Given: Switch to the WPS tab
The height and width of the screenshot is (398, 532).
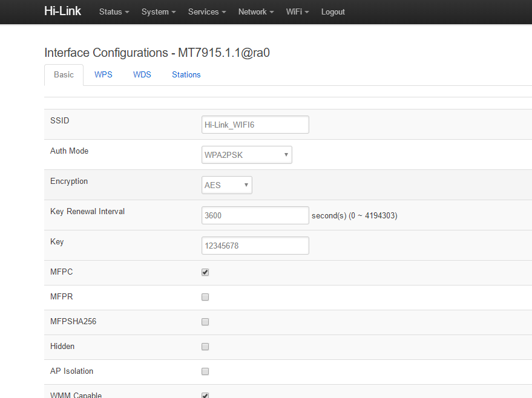Looking at the screenshot, I should click(103, 75).
